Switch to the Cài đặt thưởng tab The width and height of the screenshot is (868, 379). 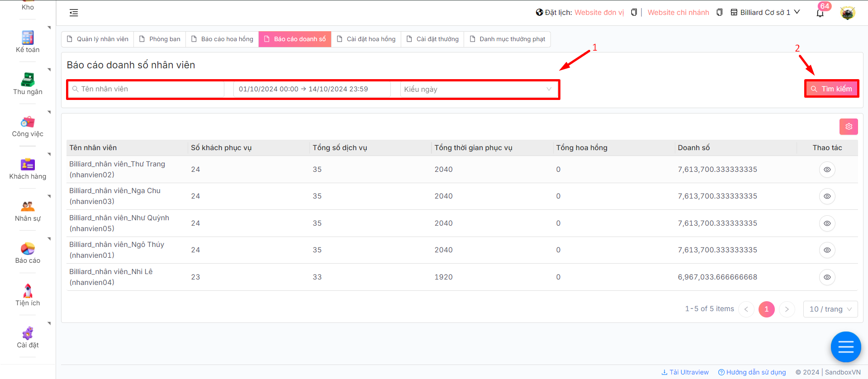[432, 39]
